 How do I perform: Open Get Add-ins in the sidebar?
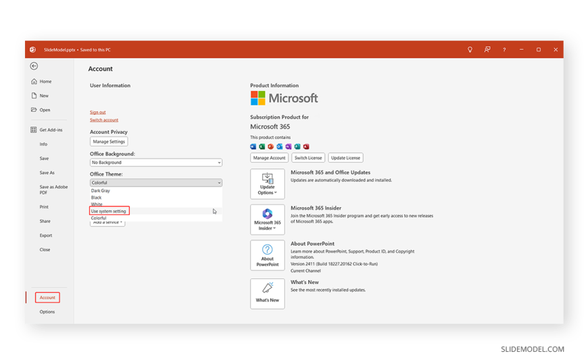point(50,130)
